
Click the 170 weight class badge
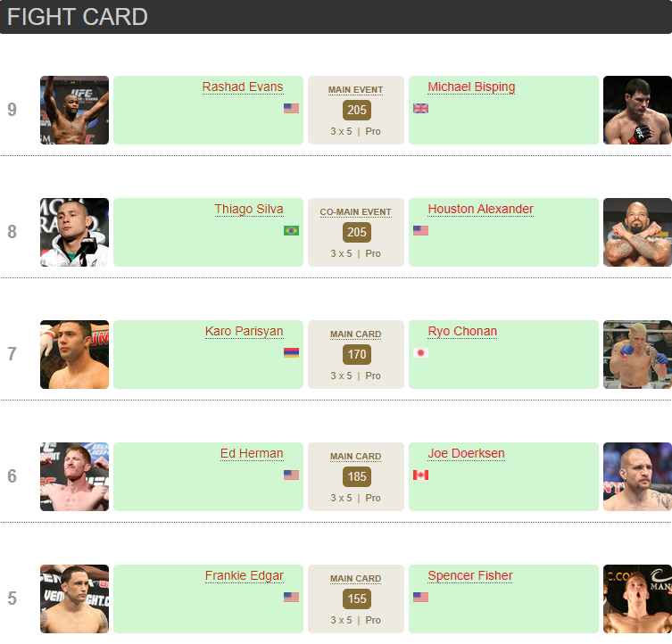[357, 355]
